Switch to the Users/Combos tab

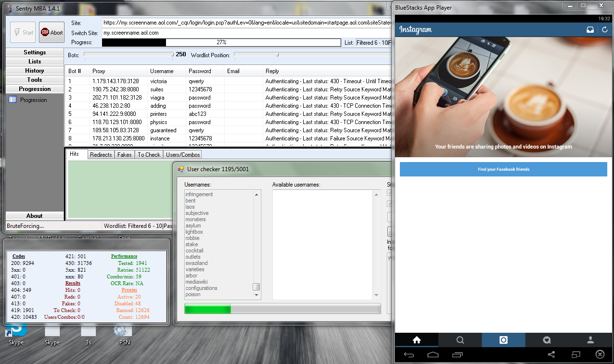coord(182,155)
